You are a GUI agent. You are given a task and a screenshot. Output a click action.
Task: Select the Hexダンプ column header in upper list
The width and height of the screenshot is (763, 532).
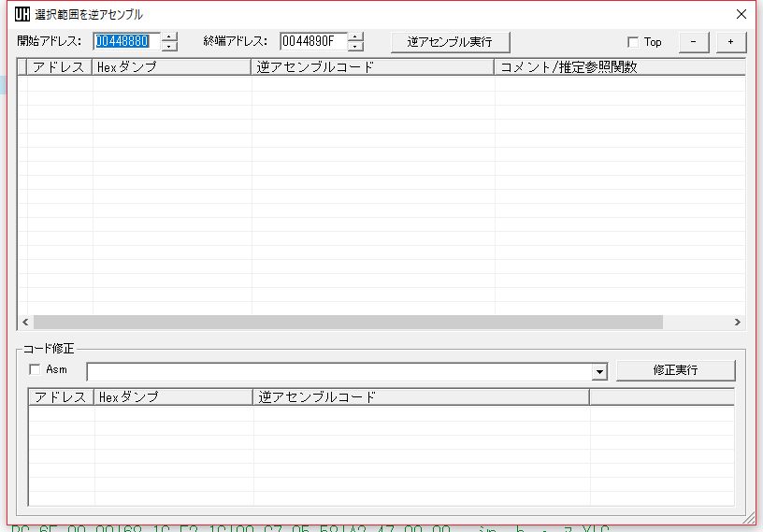[x=171, y=66]
